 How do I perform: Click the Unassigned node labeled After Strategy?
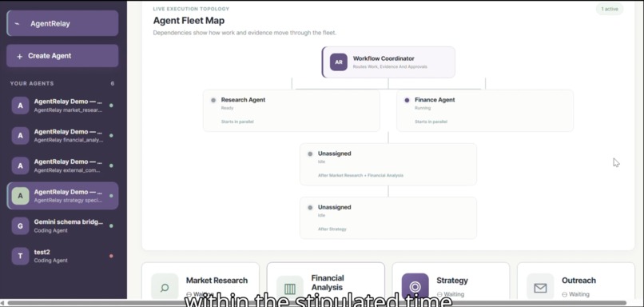pyautogui.click(x=388, y=217)
